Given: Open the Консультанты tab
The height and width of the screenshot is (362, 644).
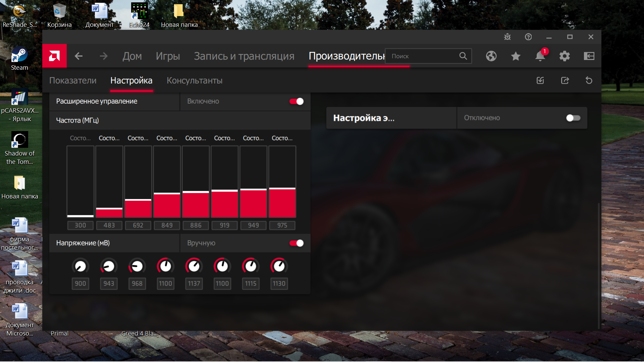Looking at the screenshot, I should tap(195, 80).
